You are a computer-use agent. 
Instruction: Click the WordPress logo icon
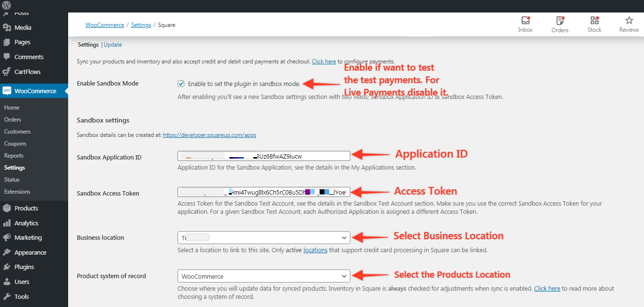point(7,6)
